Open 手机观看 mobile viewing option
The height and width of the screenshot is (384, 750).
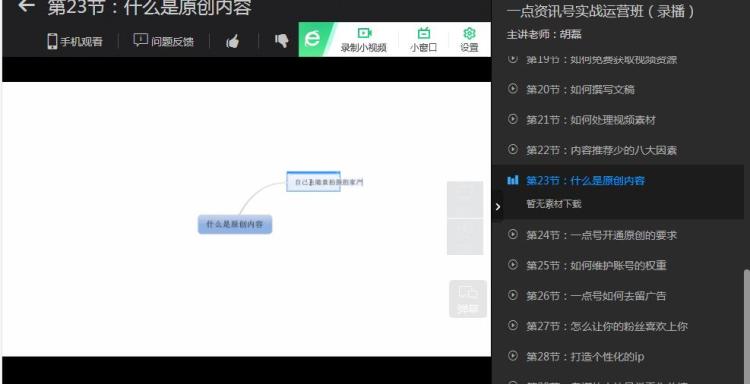click(x=75, y=41)
